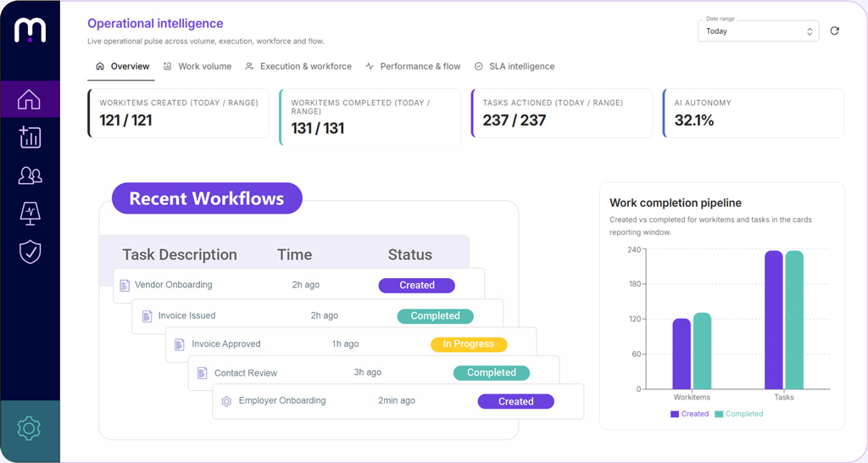Switch to the Execution & workforce tab
This screenshot has width=868, height=463.
[298, 66]
